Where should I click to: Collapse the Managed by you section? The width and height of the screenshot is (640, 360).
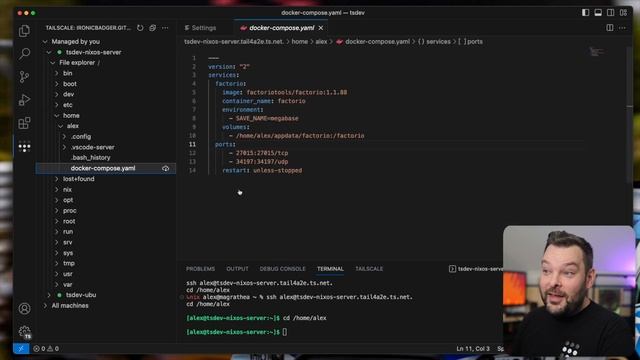(45, 42)
